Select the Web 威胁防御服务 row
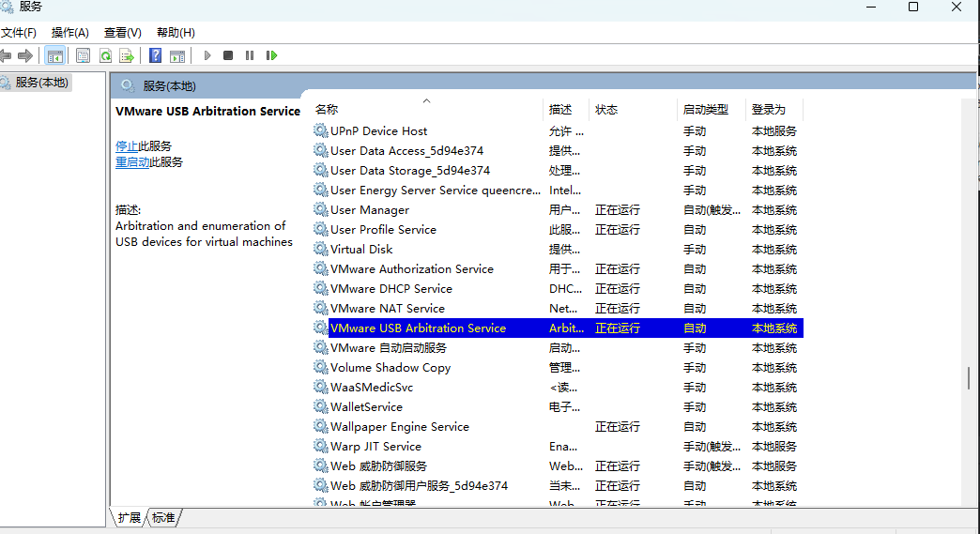This screenshot has width=980, height=534. (558, 465)
